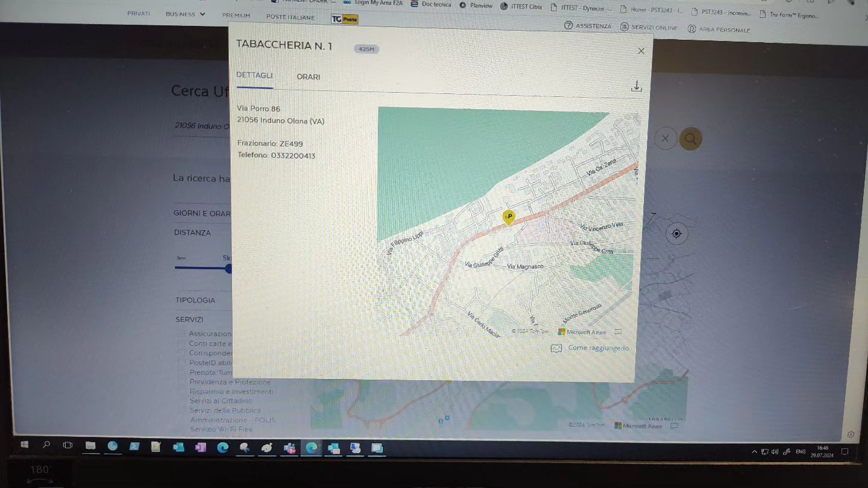
Task: Open the ITTEST Citrix bookmark
Action: pyautogui.click(x=522, y=7)
